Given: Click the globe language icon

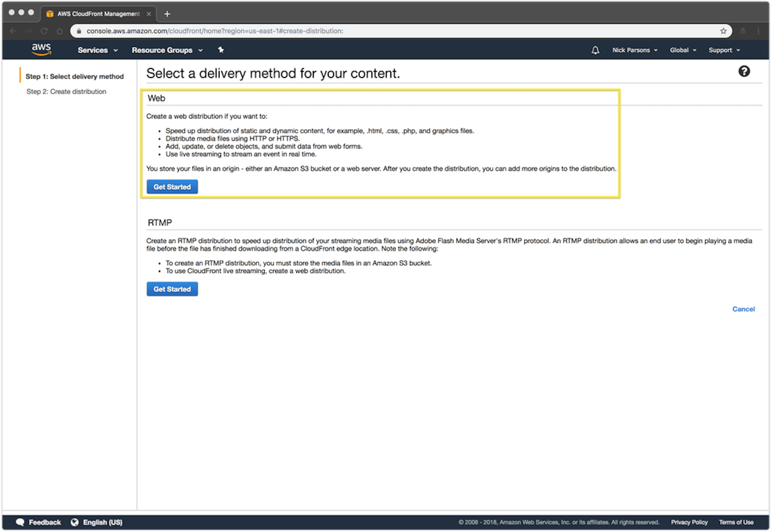Looking at the screenshot, I should pyautogui.click(x=75, y=522).
